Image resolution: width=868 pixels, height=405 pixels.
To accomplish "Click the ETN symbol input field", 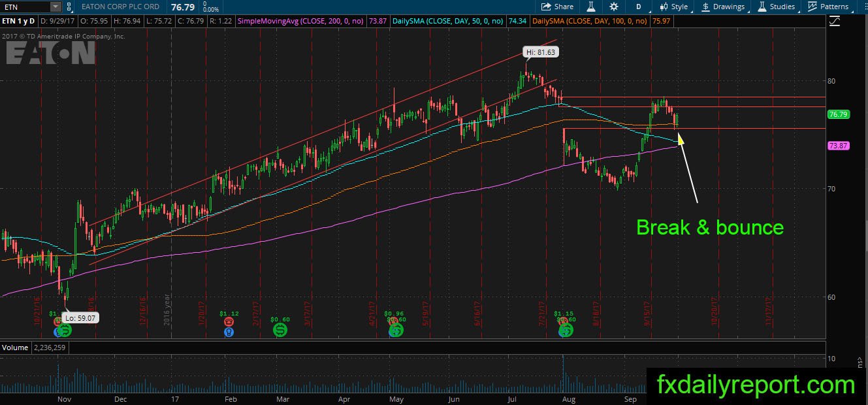I will [25, 7].
